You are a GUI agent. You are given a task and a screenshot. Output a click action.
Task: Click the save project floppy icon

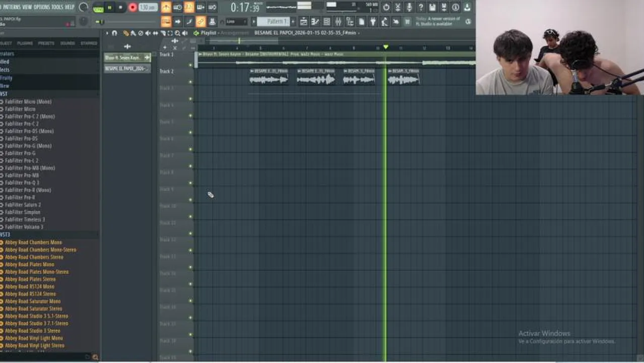tap(432, 7)
